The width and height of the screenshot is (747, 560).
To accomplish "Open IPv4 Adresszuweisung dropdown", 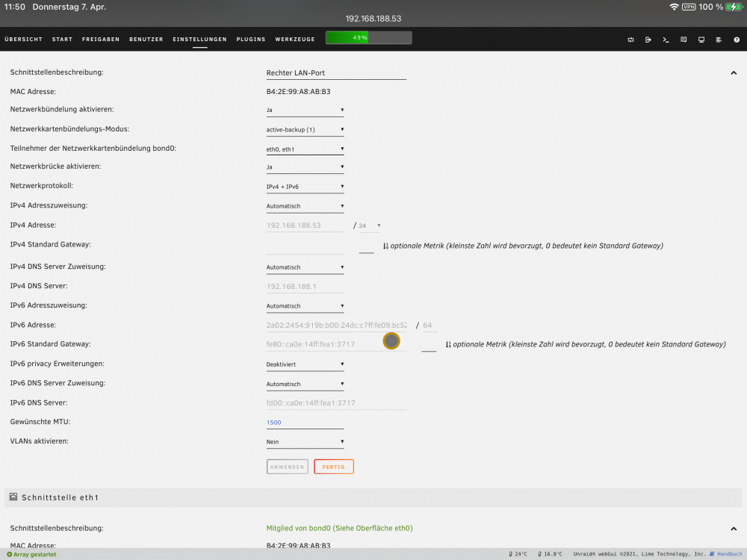I will click(305, 206).
